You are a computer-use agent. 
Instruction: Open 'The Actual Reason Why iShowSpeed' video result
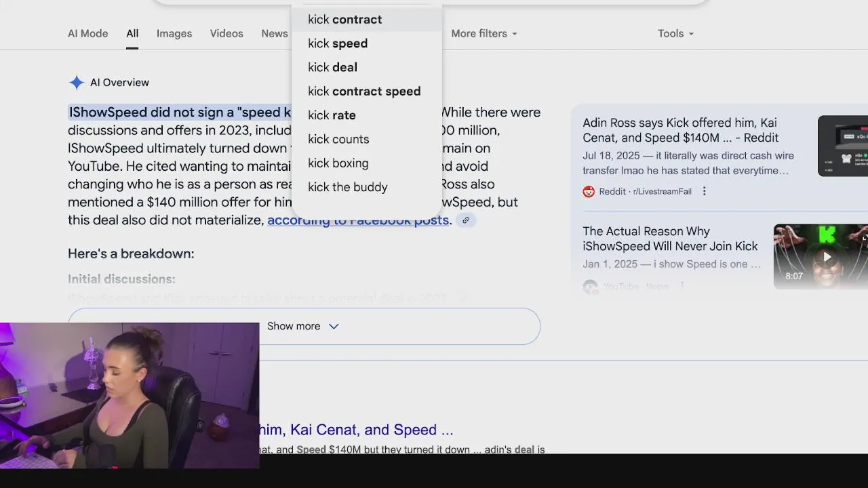[670, 239]
